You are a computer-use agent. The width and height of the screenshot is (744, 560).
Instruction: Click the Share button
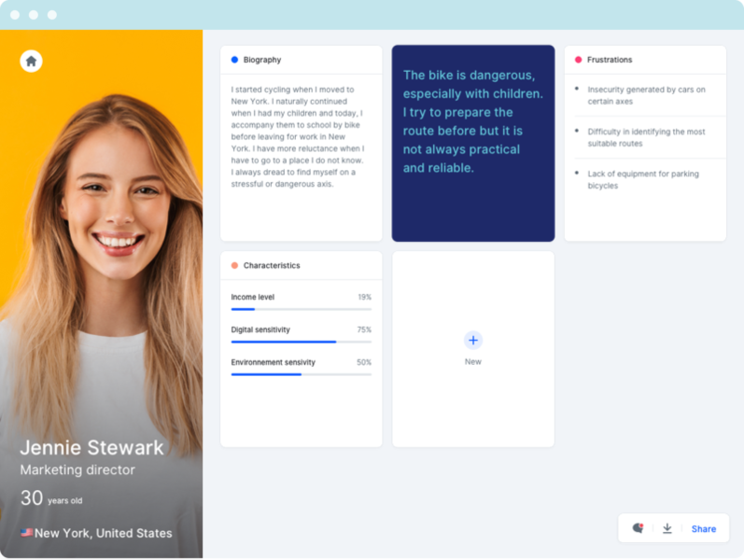click(x=704, y=528)
